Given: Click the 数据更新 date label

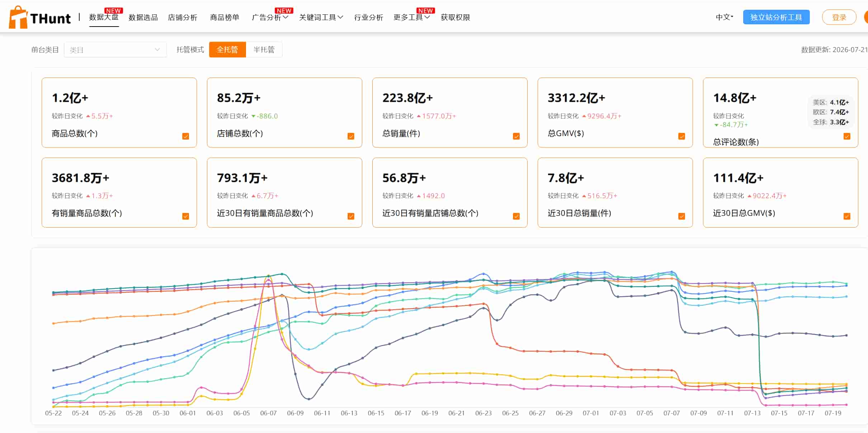Looking at the screenshot, I should 834,50.
